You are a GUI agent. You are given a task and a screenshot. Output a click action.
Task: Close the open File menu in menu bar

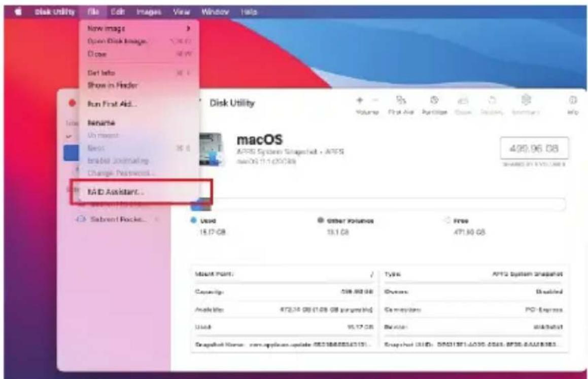click(93, 12)
